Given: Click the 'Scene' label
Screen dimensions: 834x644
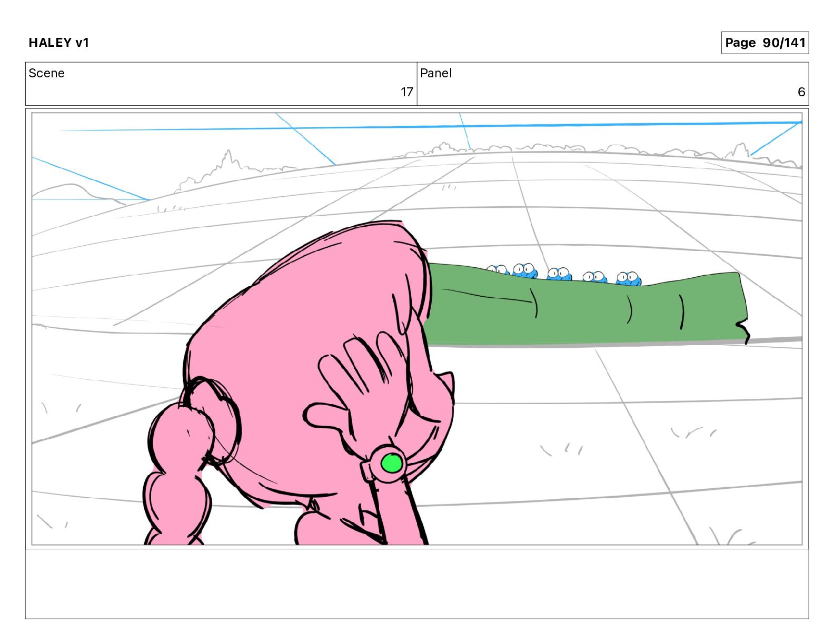Looking at the screenshot, I should tap(46, 73).
